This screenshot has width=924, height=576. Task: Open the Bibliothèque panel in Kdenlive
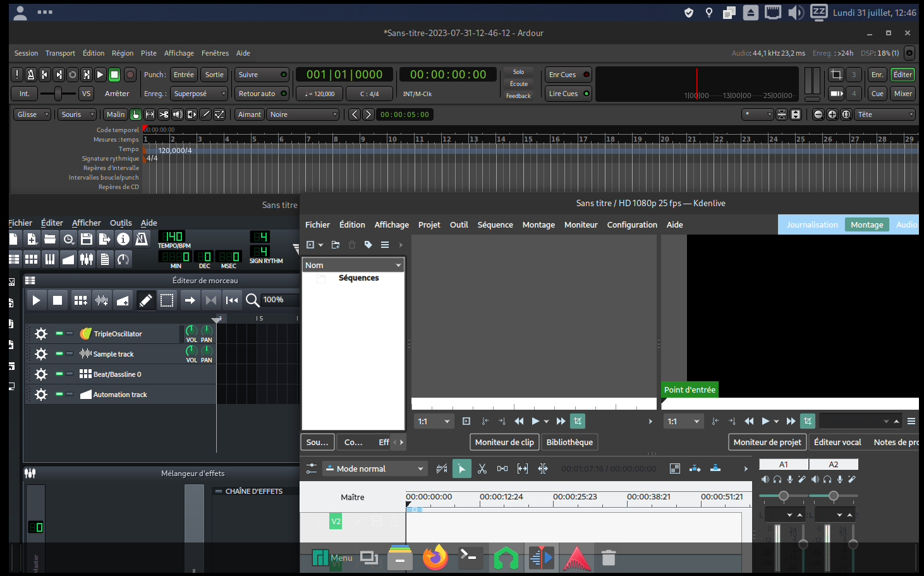[569, 442]
